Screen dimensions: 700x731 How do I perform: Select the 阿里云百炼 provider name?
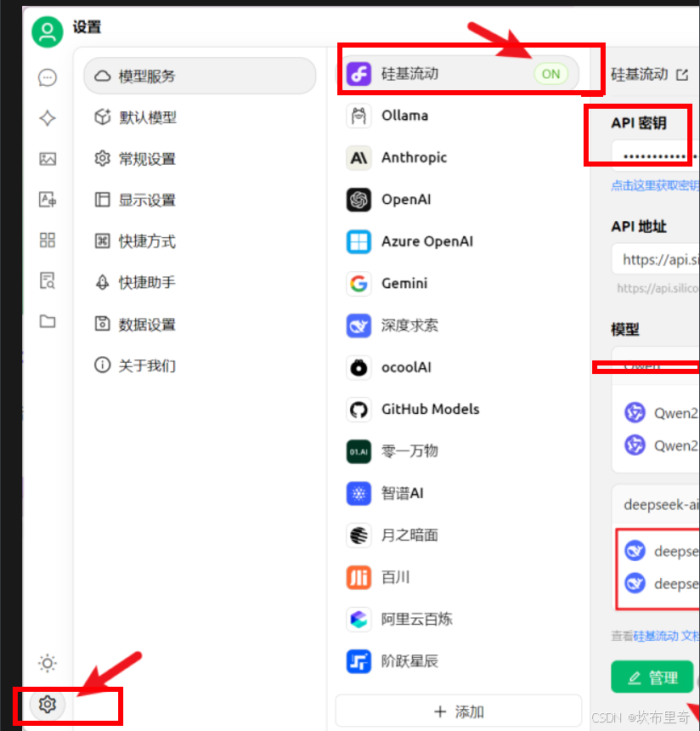coord(416,619)
